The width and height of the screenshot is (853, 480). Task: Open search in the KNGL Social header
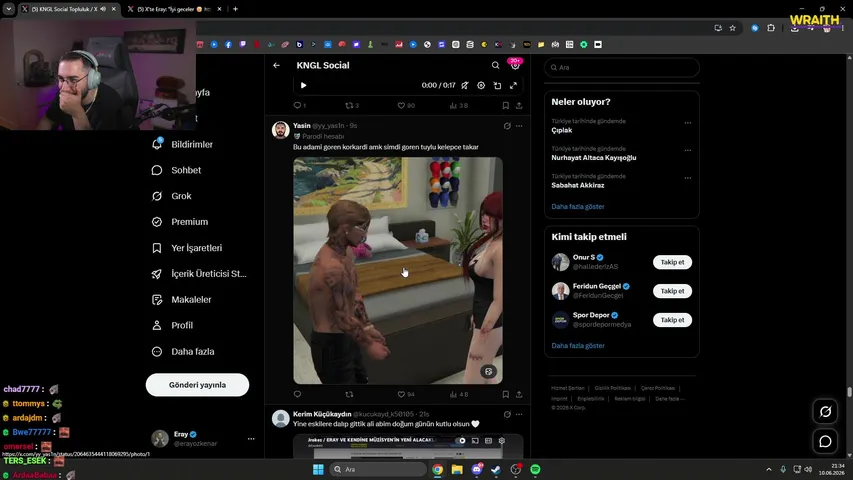[x=495, y=65]
